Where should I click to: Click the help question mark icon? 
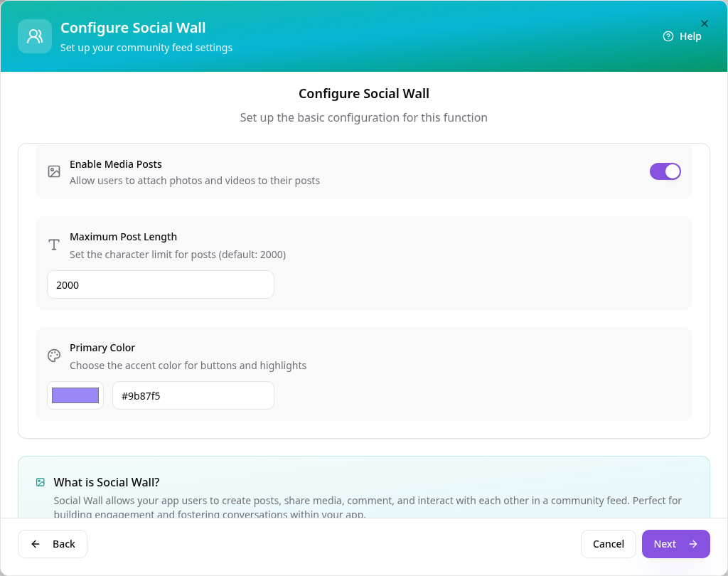[668, 36]
